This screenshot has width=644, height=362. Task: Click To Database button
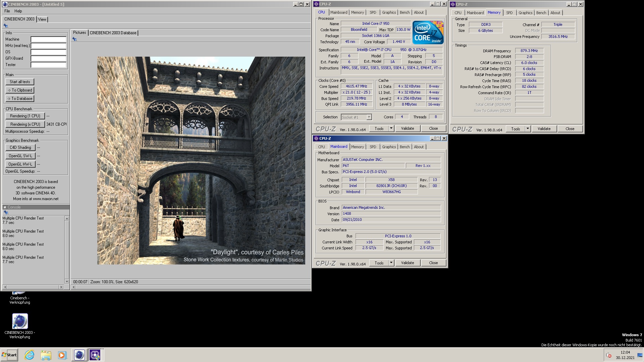[x=20, y=99]
